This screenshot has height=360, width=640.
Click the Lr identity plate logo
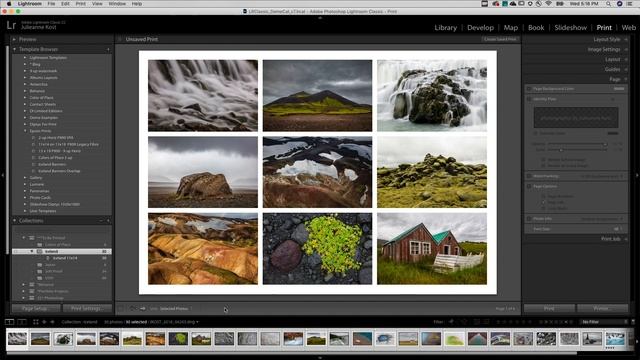[x=11, y=26]
